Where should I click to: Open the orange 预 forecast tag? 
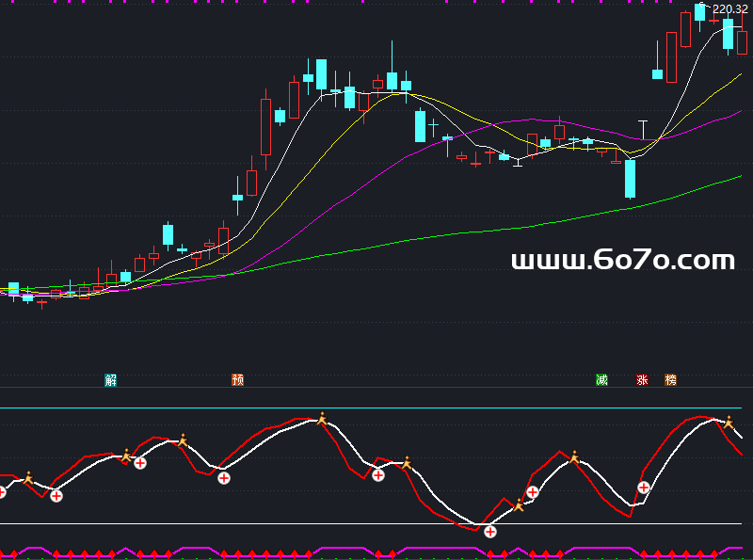237,380
